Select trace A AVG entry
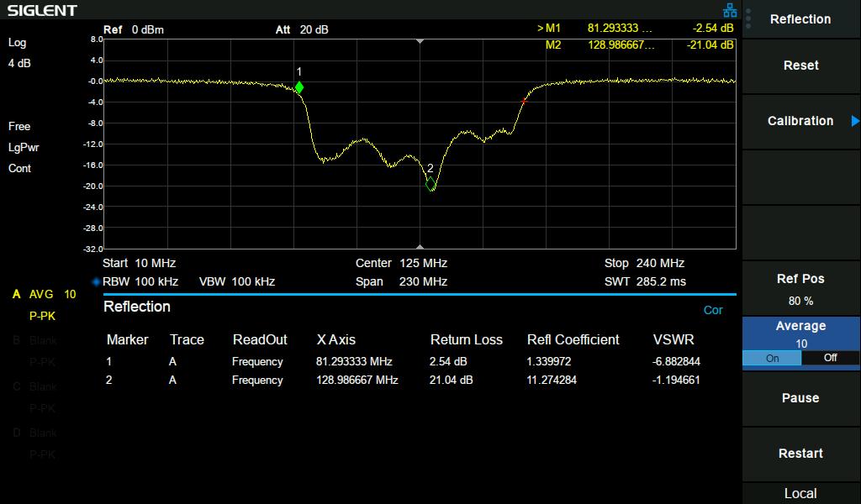861x504 pixels. point(44,295)
